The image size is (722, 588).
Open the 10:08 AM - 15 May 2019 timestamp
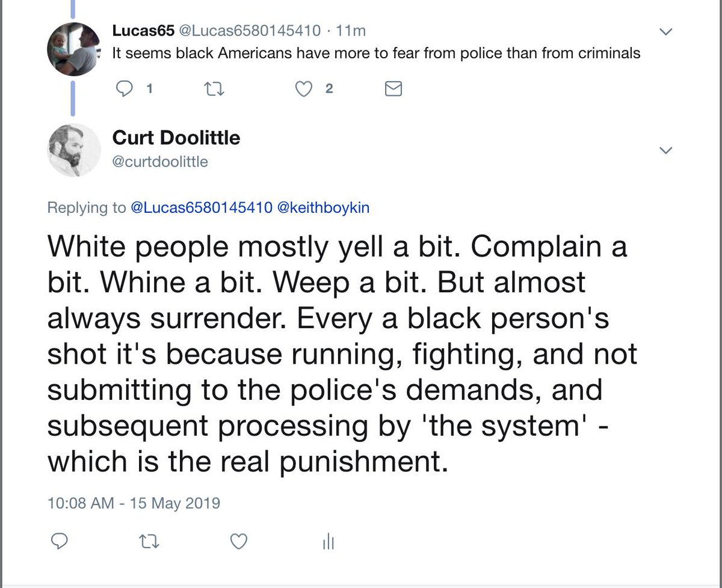tap(134, 502)
